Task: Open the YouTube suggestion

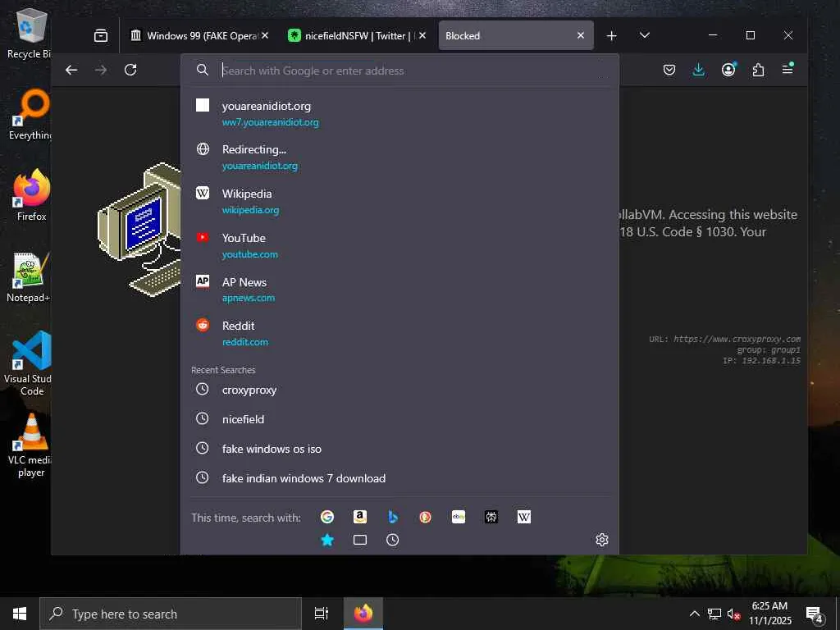Action: 399,245
